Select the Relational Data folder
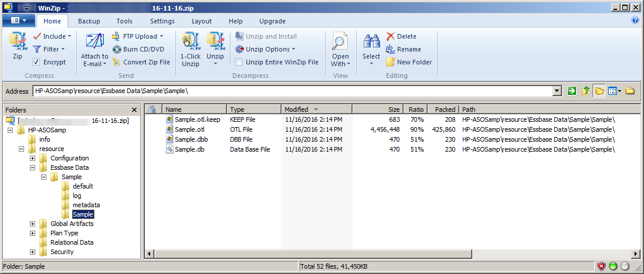Image resolution: width=644 pixels, height=274 pixels. pos(72,242)
